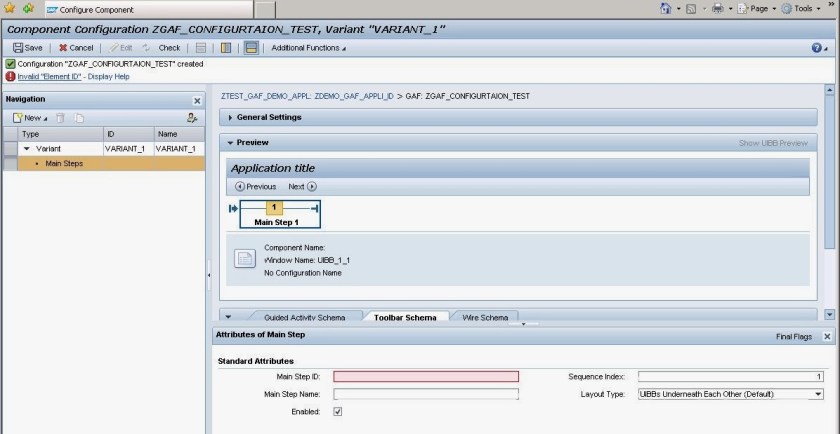840x434 pixels.
Task: Click the Type column header
Action: pos(61,134)
